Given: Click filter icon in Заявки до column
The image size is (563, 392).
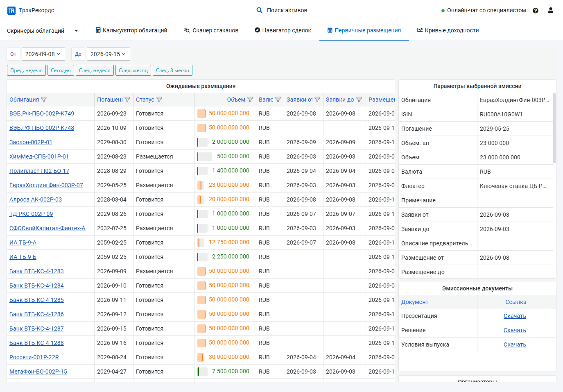Looking at the screenshot, I should point(359,100).
